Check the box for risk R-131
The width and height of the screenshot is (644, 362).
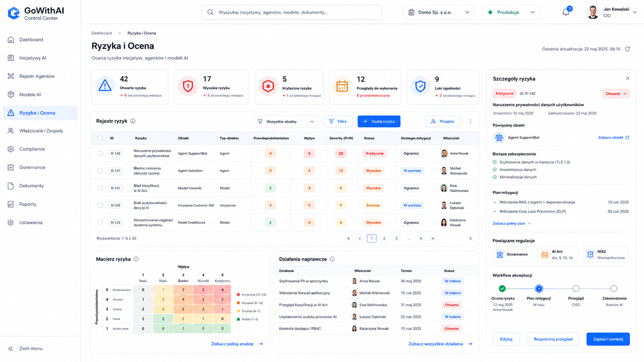tap(100, 188)
